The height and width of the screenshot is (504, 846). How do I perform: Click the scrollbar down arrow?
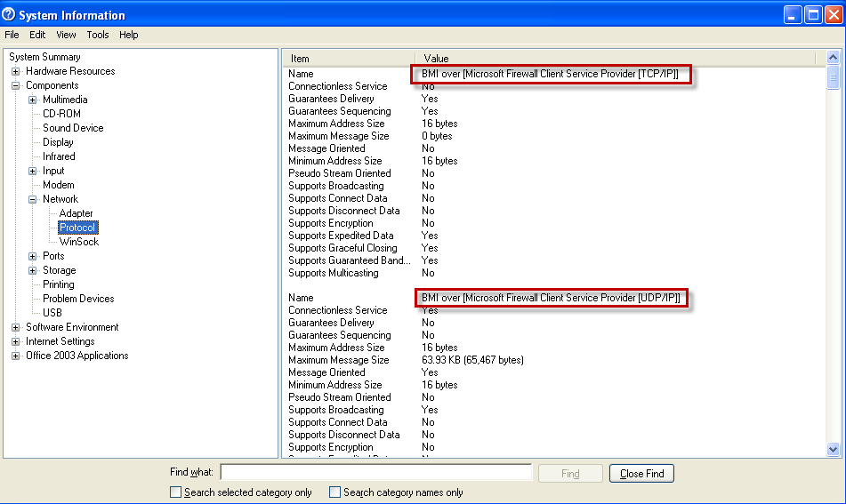[833, 450]
